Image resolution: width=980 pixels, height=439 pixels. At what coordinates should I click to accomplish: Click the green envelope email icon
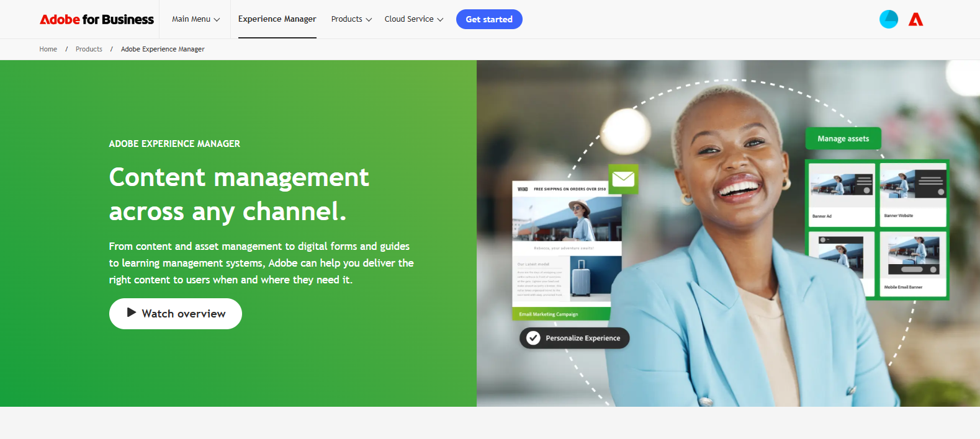[x=623, y=179]
